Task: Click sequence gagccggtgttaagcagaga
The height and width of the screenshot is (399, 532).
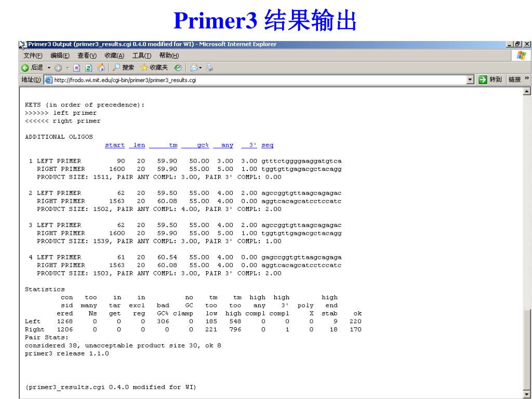Action: tap(301, 258)
